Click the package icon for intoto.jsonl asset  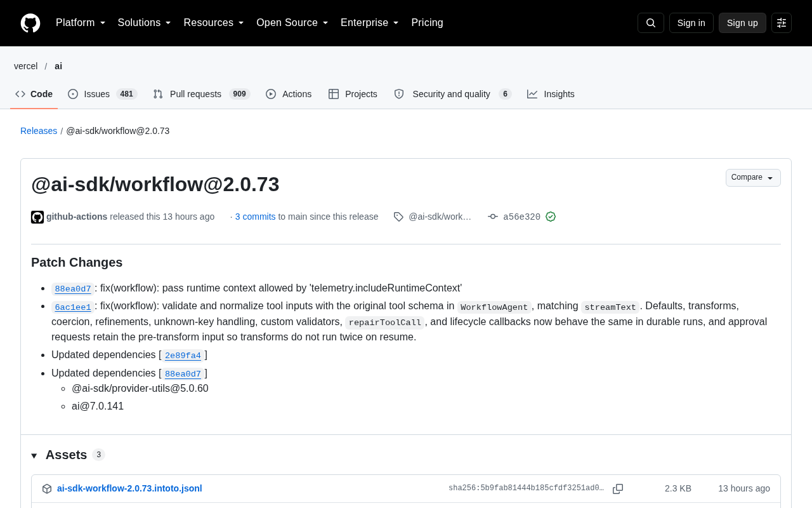(47, 489)
